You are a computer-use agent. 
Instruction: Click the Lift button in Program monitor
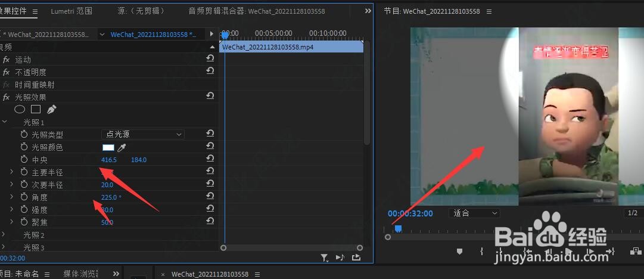point(636,251)
